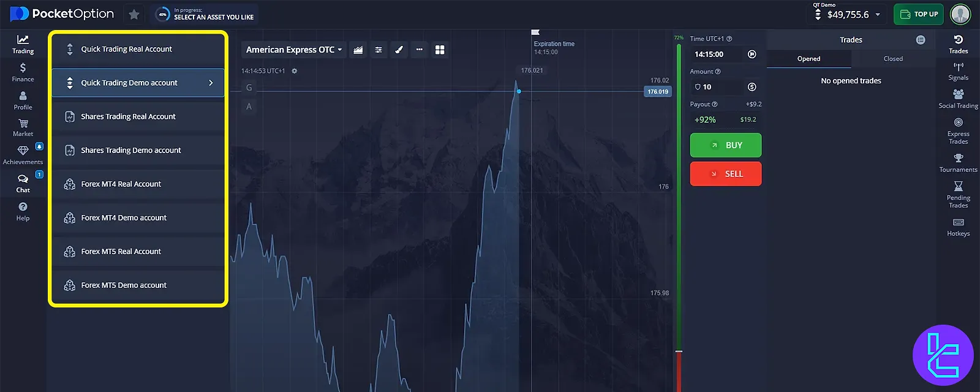Open the Help section
Image resolution: width=980 pixels, height=392 pixels.
[23, 212]
